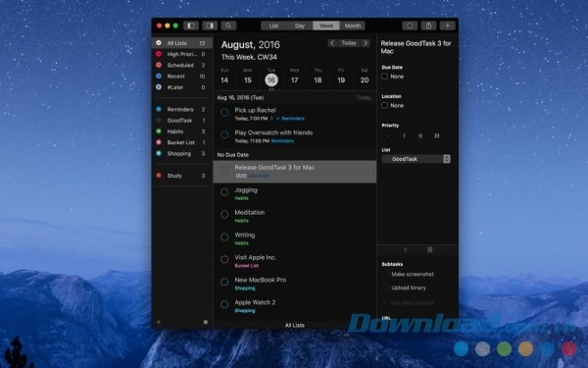
Task: Complete the Writing task
Action: point(224,237)
